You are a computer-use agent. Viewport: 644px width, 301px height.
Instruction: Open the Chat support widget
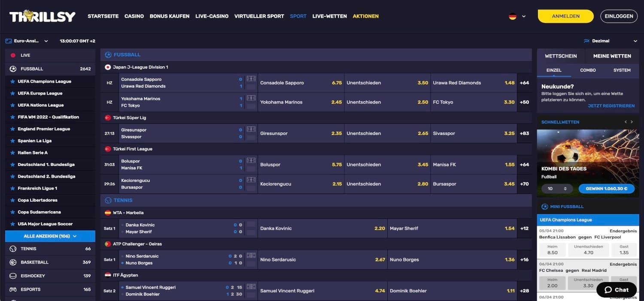tap(617, 290)
